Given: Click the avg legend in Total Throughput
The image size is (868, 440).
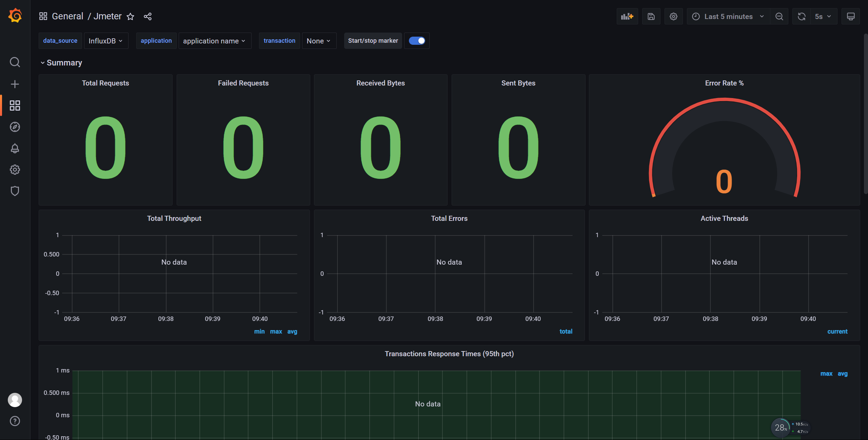Looking at the screenshot, I should [292, 331].
